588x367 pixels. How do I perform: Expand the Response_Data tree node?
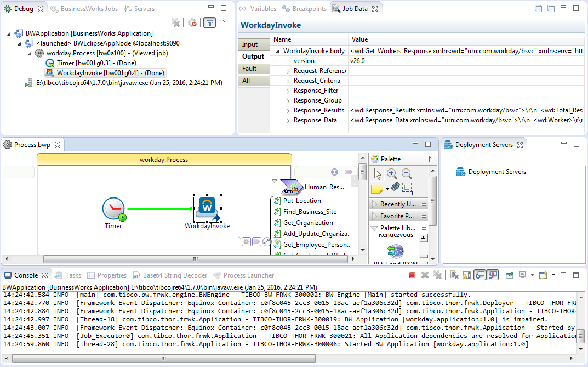click(x=288, y=120)
